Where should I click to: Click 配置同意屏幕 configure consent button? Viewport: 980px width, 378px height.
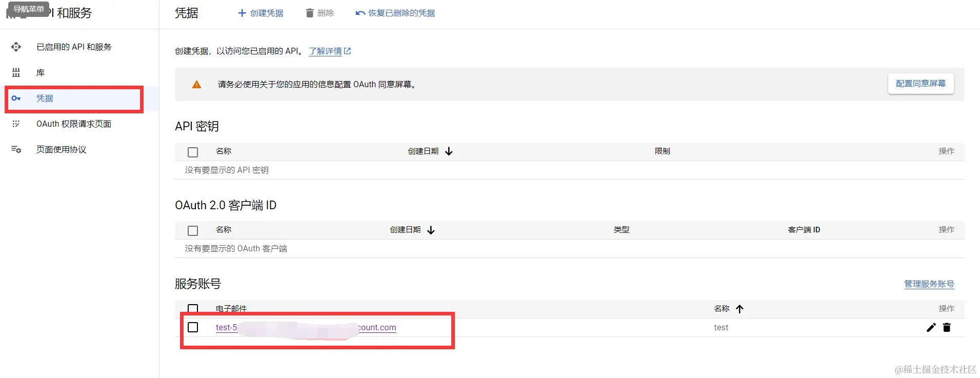(x=921, y=84)
